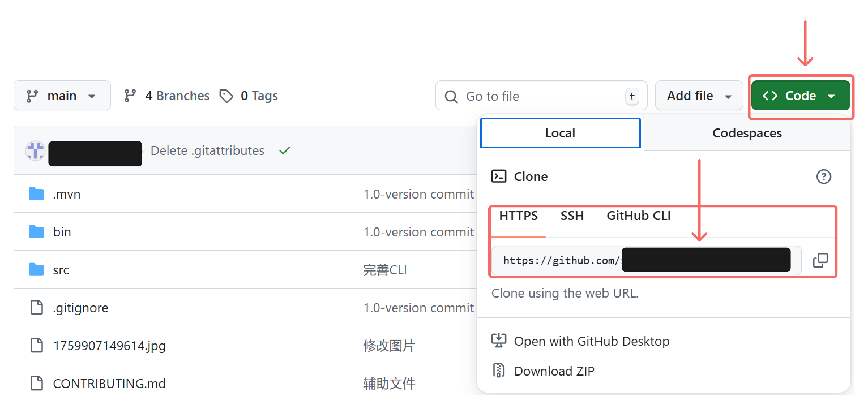This screenshot has width=868, height=409.
Task: Select the tag icon beside 0 Tags
Action: click(226, 96)
